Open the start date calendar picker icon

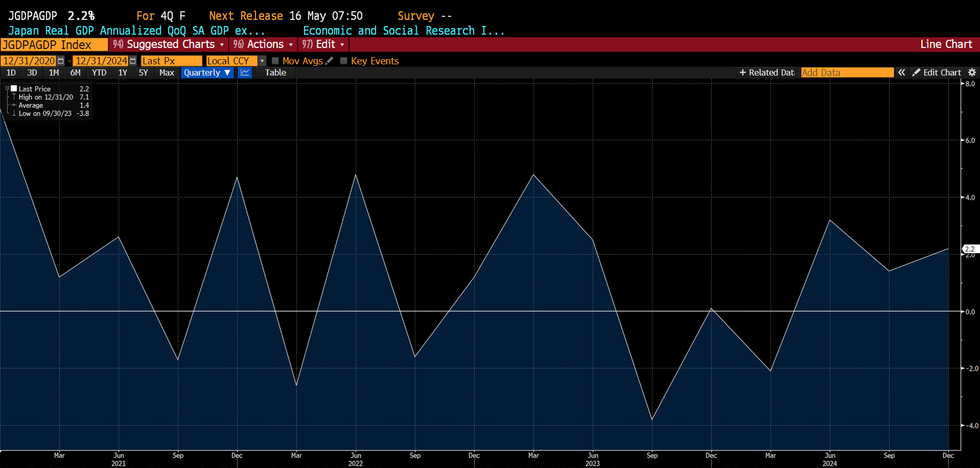[61, 61]
